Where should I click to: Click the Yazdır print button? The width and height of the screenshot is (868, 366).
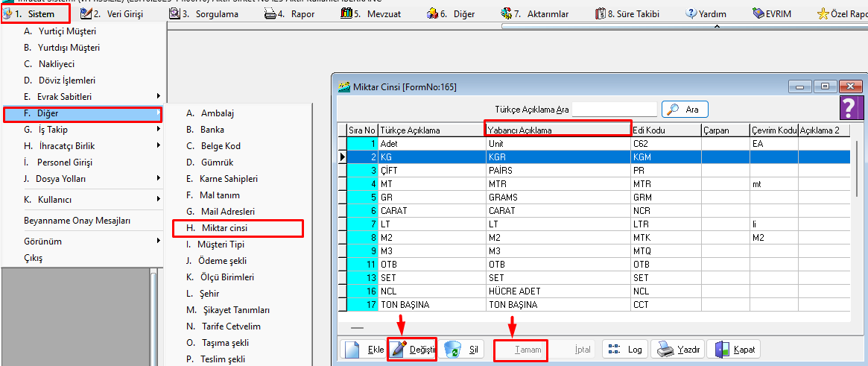point(678,350)
